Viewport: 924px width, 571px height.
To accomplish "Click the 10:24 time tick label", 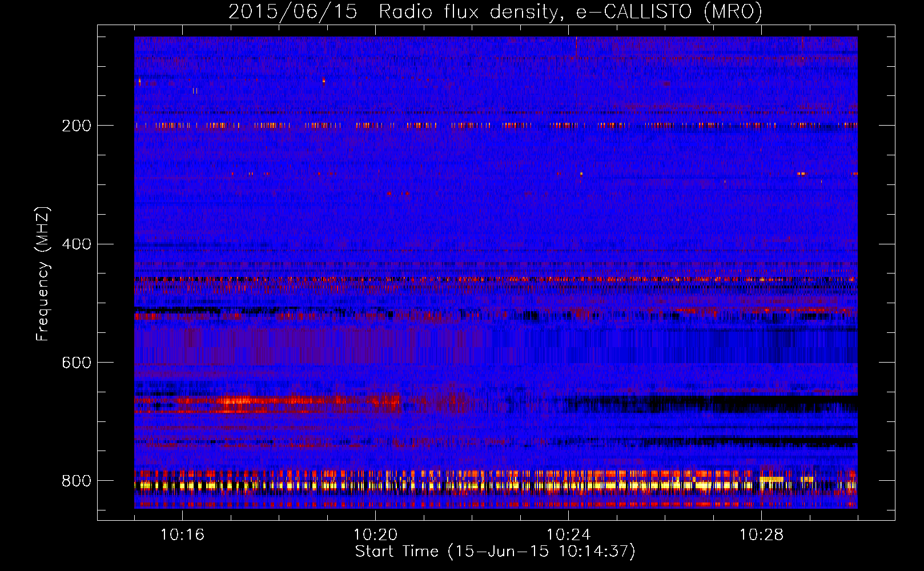I will (x=568, y=535).
